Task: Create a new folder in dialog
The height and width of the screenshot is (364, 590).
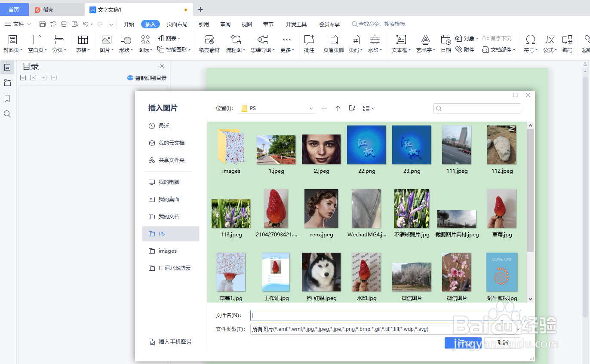Action: pos(352,108)
